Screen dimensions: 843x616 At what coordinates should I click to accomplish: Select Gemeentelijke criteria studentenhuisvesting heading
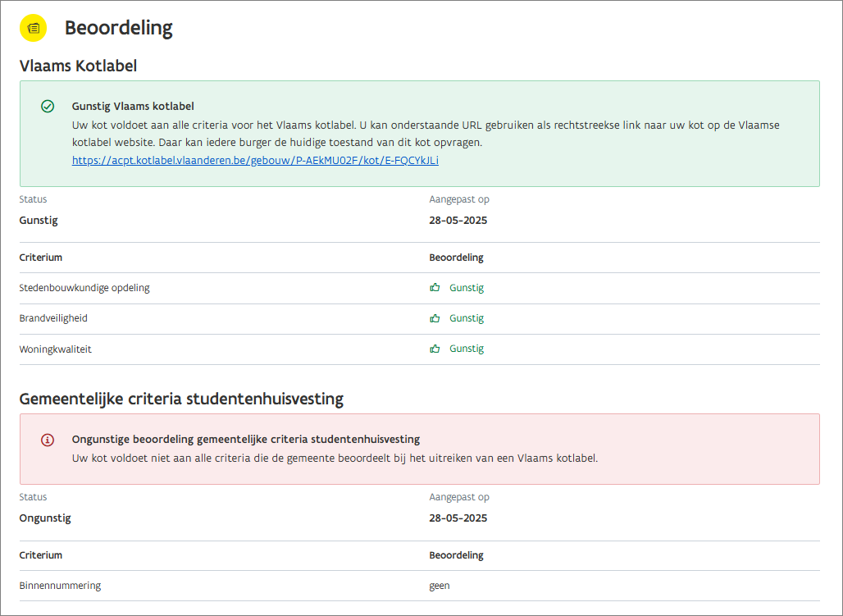coord(181,399)
